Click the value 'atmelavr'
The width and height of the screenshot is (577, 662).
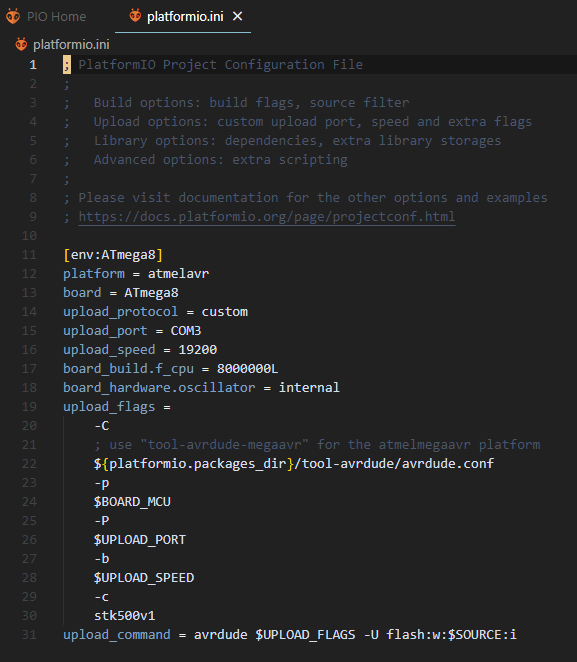pyautogui.click(x=179, y=274)
